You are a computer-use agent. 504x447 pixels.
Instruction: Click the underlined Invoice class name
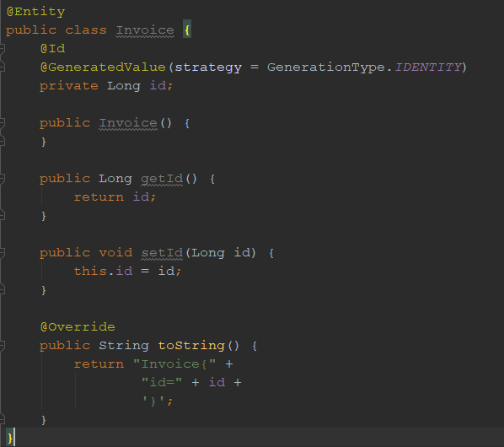145,30
